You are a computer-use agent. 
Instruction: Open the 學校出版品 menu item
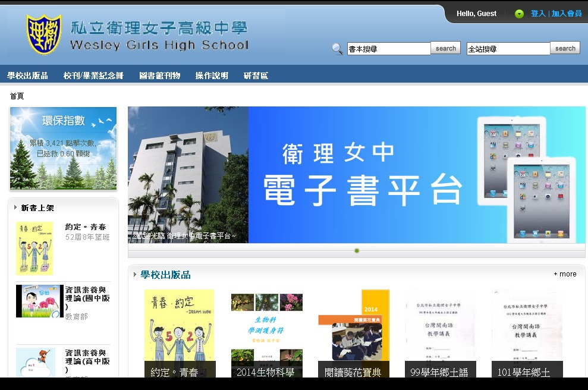[x=27, y=76]
